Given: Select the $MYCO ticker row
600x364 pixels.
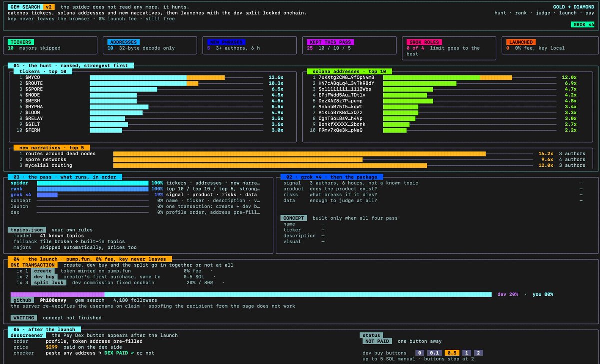Looking at the screenshot, I should tap(150, 78).
